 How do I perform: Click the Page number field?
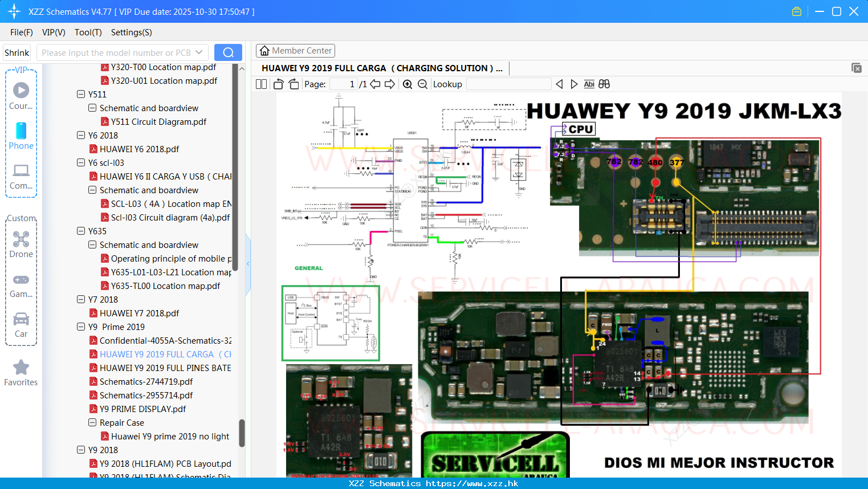point(344,84)
